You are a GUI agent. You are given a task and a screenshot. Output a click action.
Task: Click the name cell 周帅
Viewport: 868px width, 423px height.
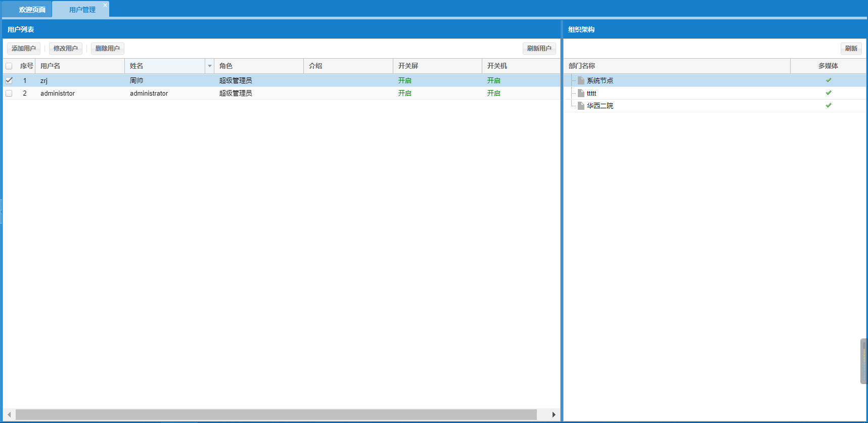tap(136, 80)
